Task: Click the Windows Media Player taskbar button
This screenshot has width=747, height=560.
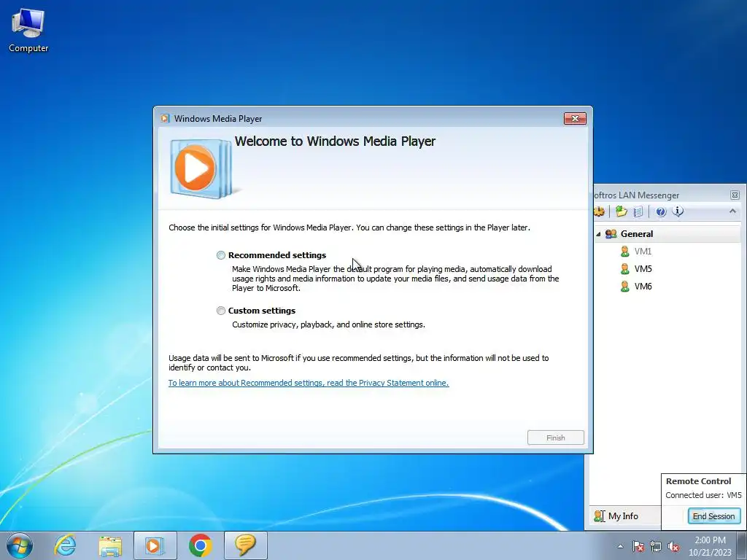Action: tap(155, 545)
